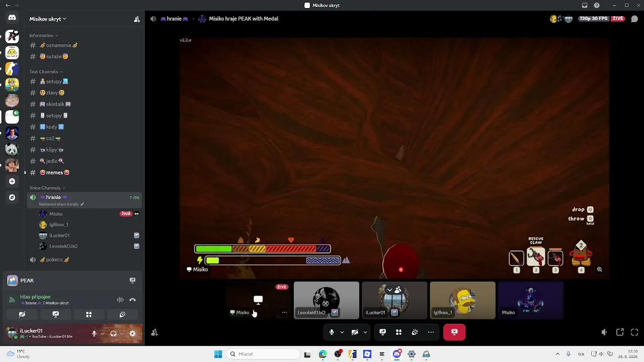Click the Hlas připojen voice status link
The width and height of the screenshot is (644, 362).
35,297
